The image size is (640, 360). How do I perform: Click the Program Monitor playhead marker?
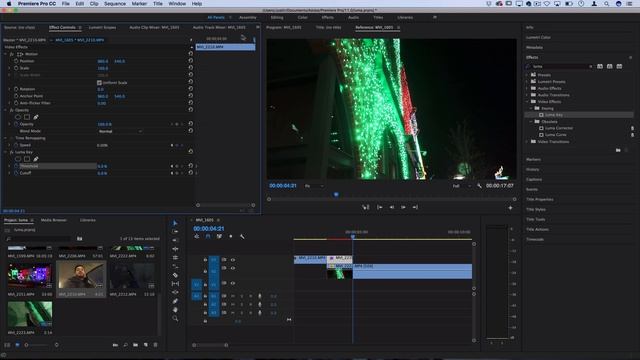[336, 195]
